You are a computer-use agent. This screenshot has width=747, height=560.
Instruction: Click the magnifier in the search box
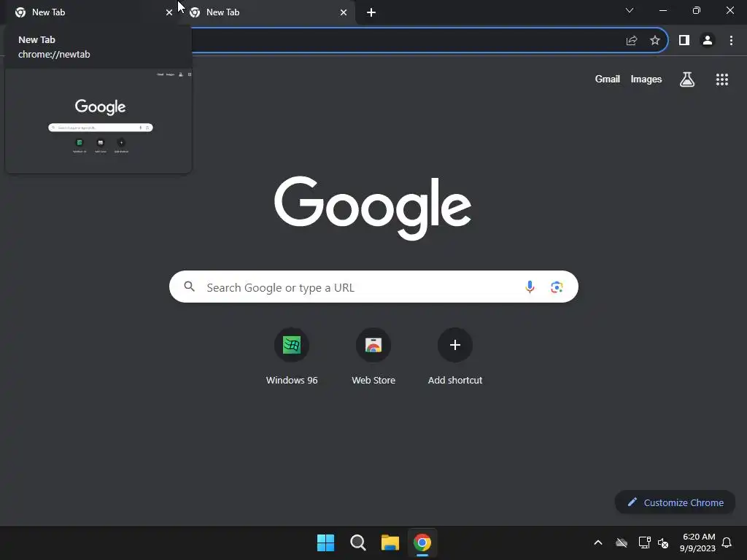click(x=189, y=287)
